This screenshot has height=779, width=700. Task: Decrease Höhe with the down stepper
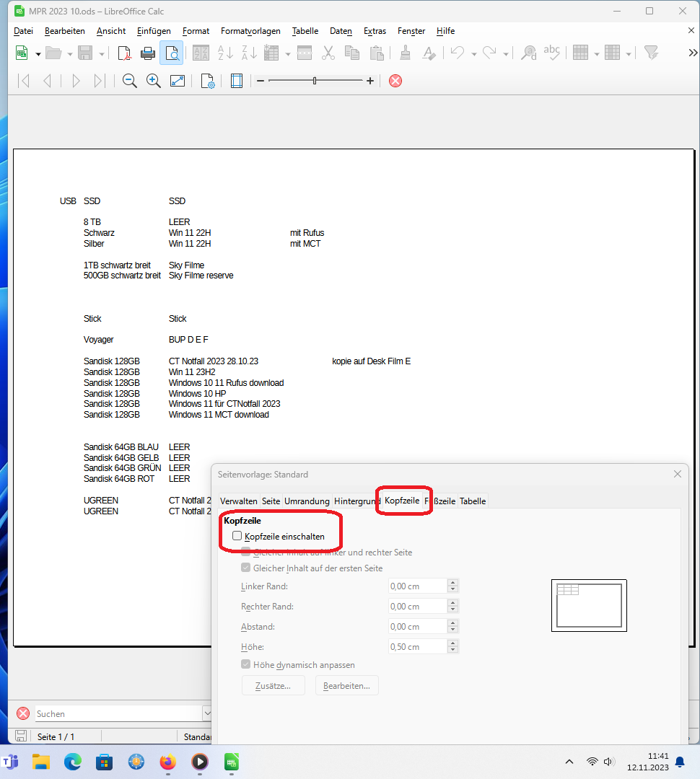[x=452, y=651]
